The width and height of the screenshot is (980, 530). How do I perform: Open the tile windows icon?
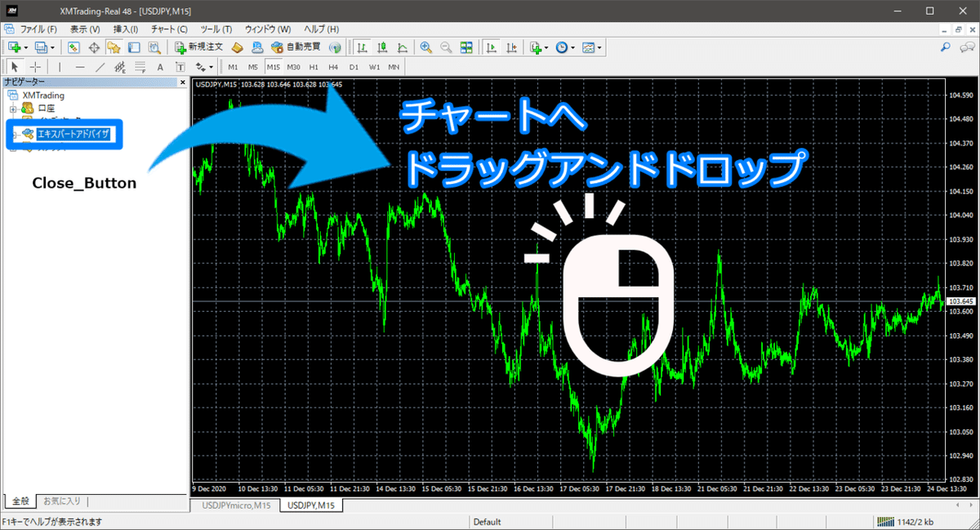[x=466, y=47]
